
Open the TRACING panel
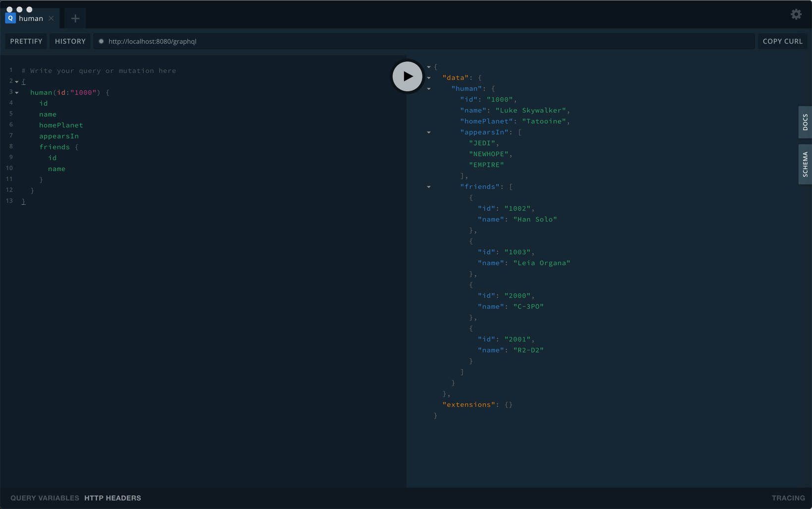click(788, 498)
